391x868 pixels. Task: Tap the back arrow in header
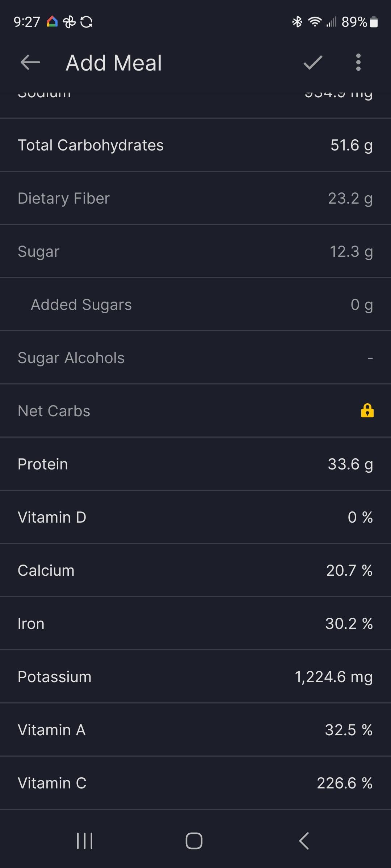tap(30, 63)
